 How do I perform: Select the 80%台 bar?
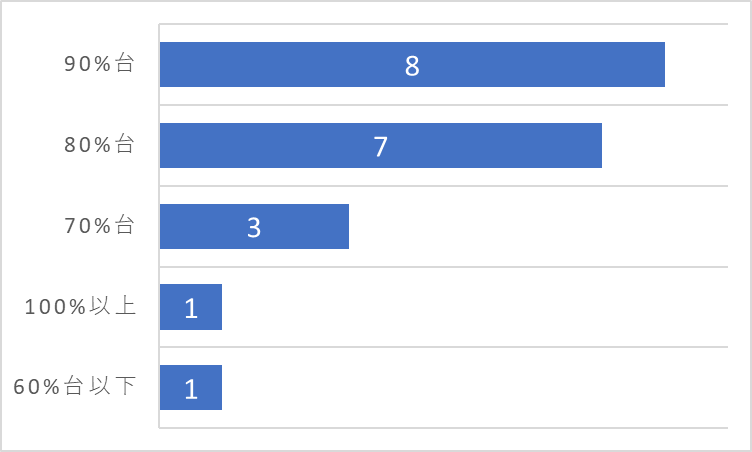[x=381, y=145]
